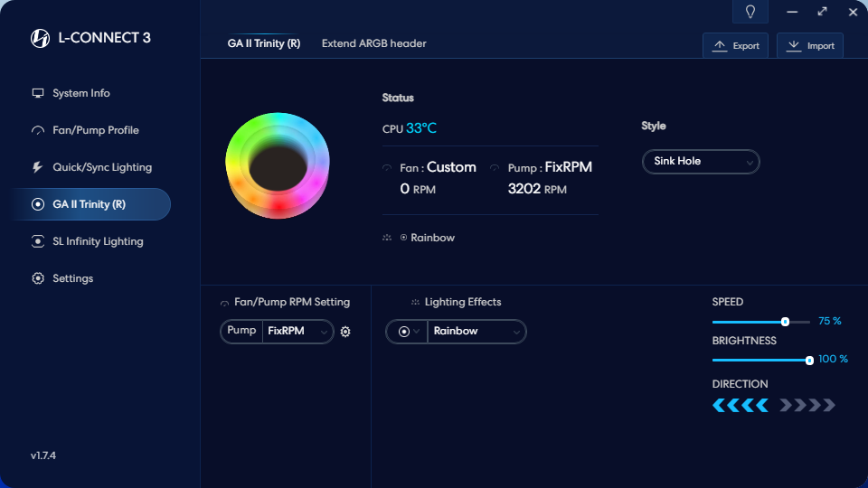Click the Speed slider track

click(x=750, y=322)
